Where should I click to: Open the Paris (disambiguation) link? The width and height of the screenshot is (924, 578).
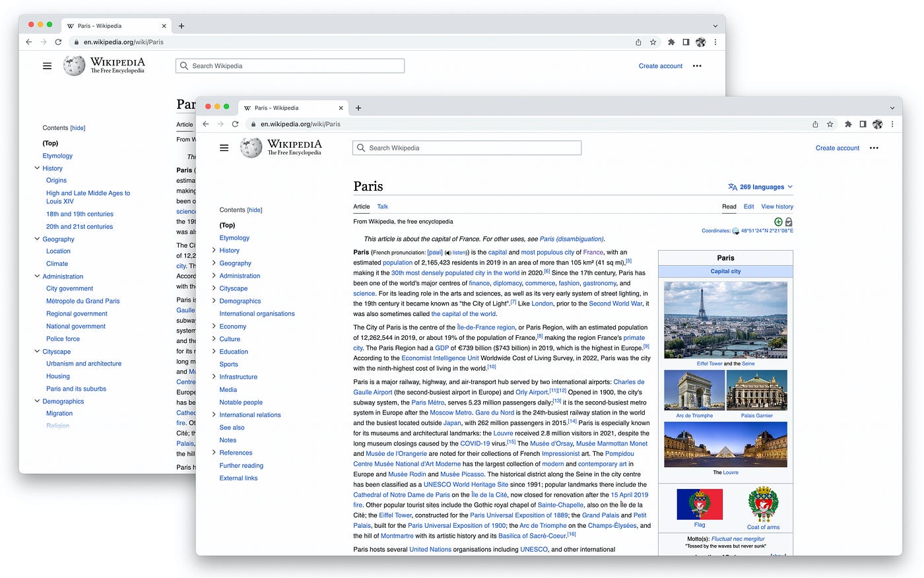571,239
